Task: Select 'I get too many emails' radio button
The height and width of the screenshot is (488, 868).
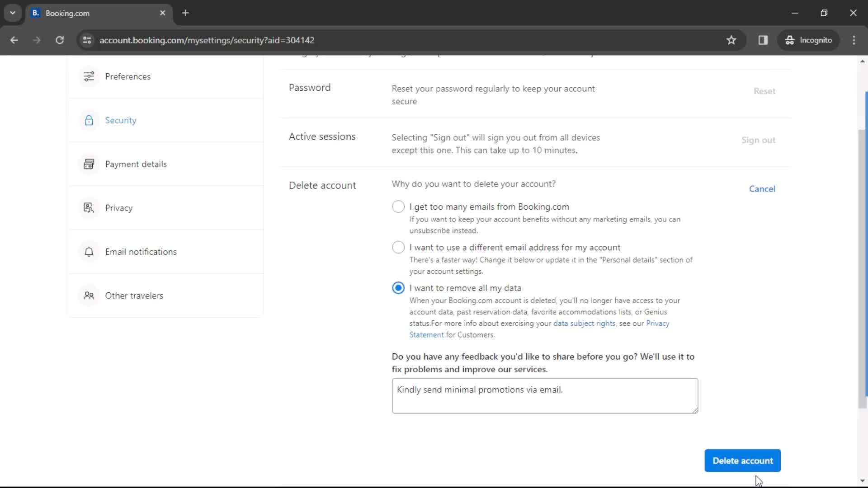Action: [398, 206]
